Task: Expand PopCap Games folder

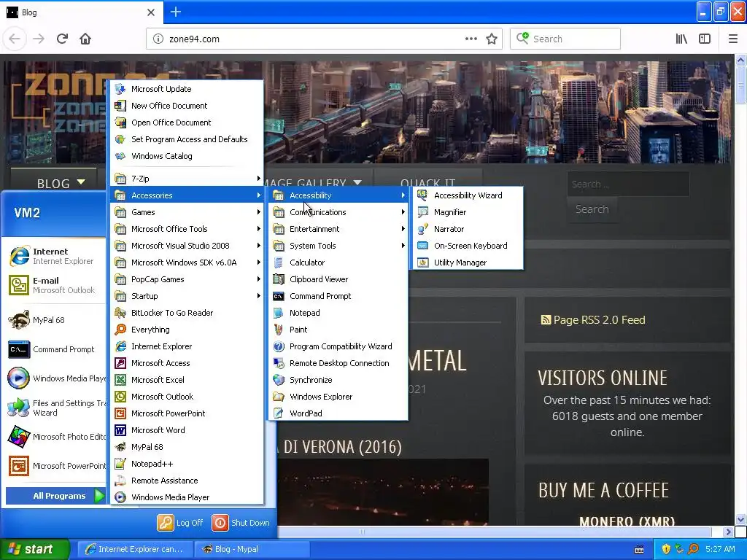Action: (x=187, y=279)
